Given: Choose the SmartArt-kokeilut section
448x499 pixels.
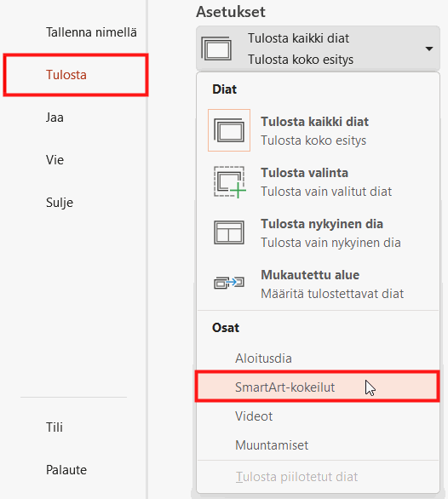Looking at the screenshot, I should tap(318, 387).
